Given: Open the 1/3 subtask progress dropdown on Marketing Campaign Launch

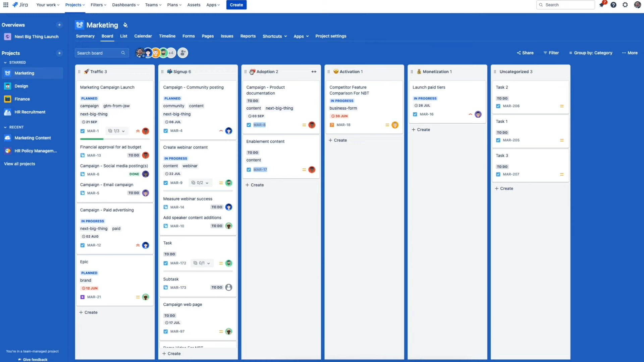Looking at the screenshot, I should (117, 131).
